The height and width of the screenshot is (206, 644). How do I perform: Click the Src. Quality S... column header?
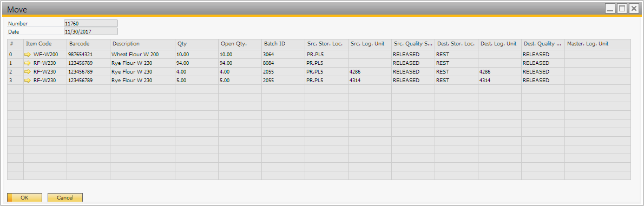(413, 44)
